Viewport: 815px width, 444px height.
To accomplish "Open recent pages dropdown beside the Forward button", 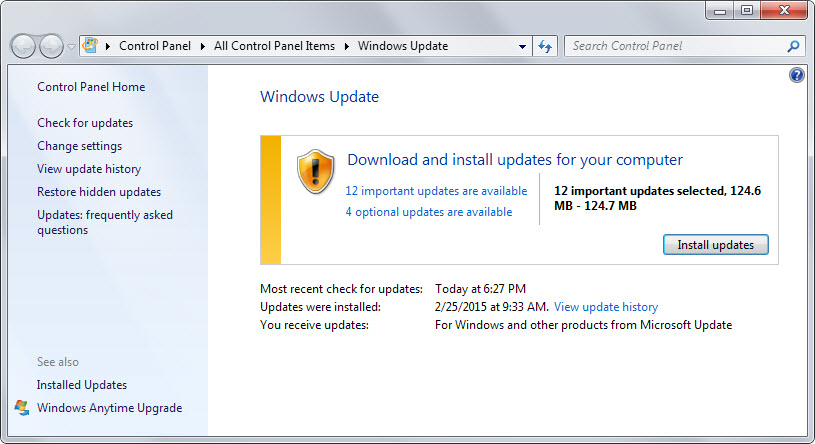I will [71, 47].
